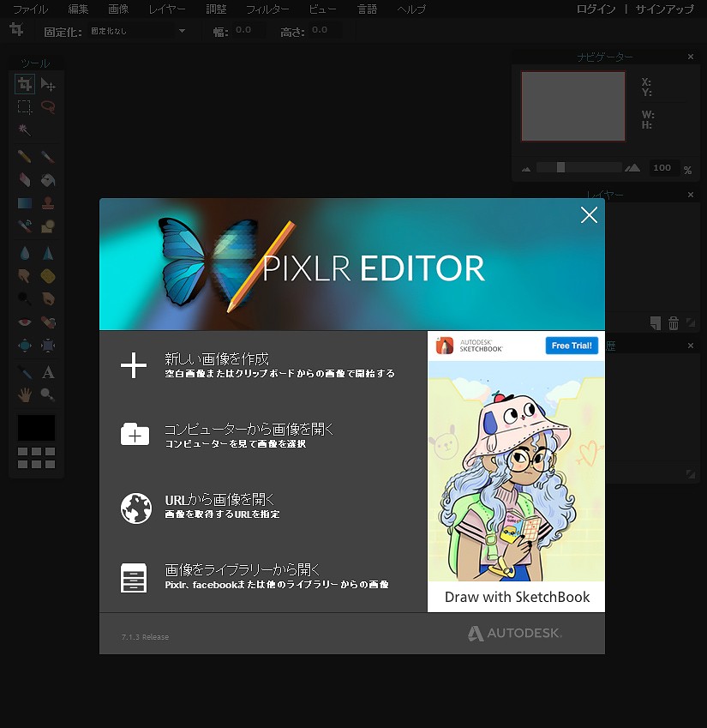This screenshot has height=728, width=707.
Task: Click the サインアップ link
Action: (x=664, y=9)
